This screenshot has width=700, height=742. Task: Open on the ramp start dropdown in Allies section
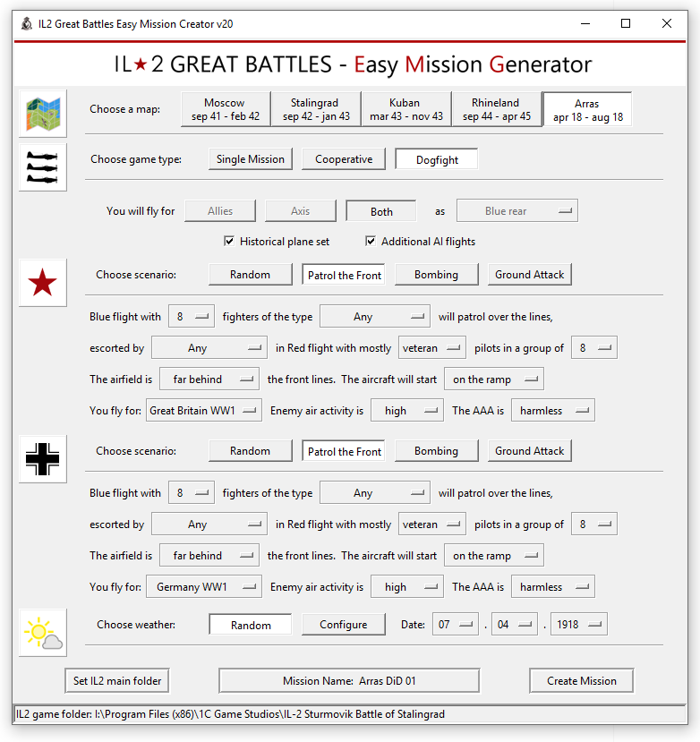(493, 379)
